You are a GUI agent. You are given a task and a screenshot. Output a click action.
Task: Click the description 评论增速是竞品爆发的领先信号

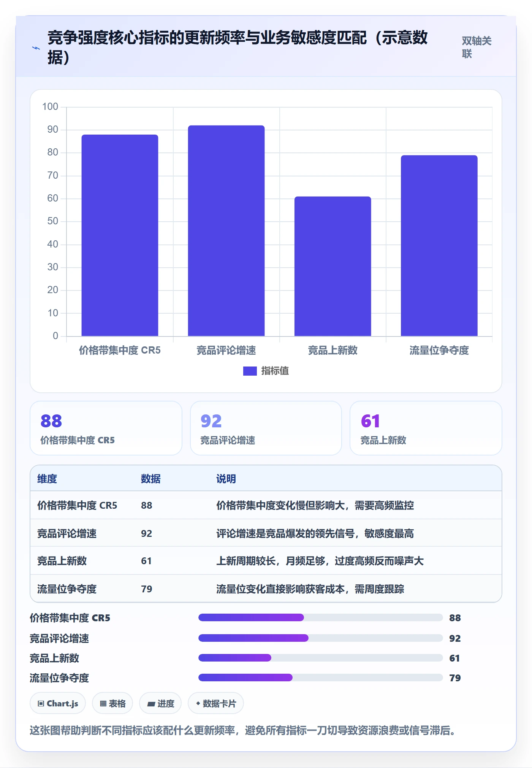pos(285,533)
